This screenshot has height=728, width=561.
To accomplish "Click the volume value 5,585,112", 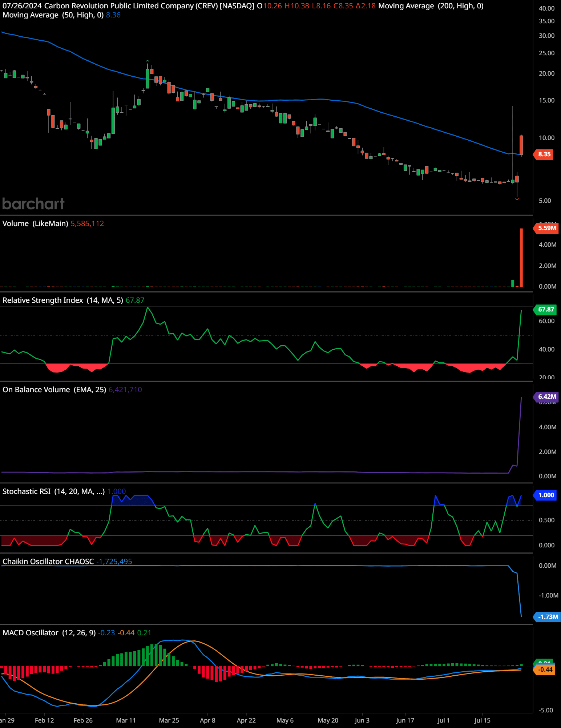I will click(x=87, y=224).
